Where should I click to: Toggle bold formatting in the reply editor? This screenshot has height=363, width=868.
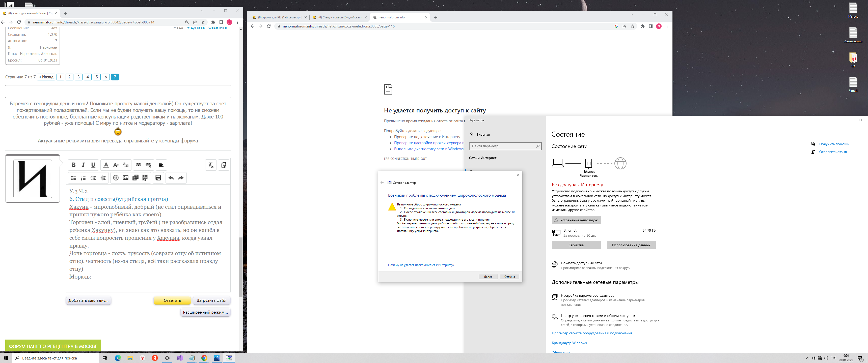click(73, 165)
